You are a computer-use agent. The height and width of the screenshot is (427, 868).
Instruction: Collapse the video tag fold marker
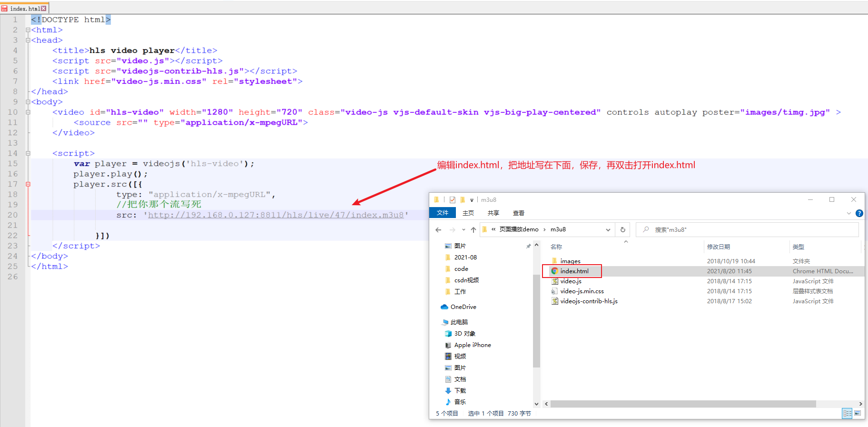tap(28, 112)
